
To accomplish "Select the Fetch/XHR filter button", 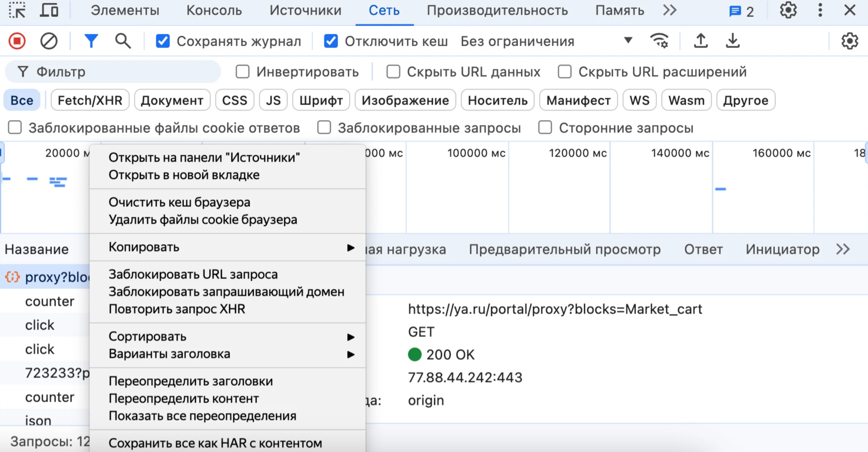I will pyautogui.click(x=90, y=100).
